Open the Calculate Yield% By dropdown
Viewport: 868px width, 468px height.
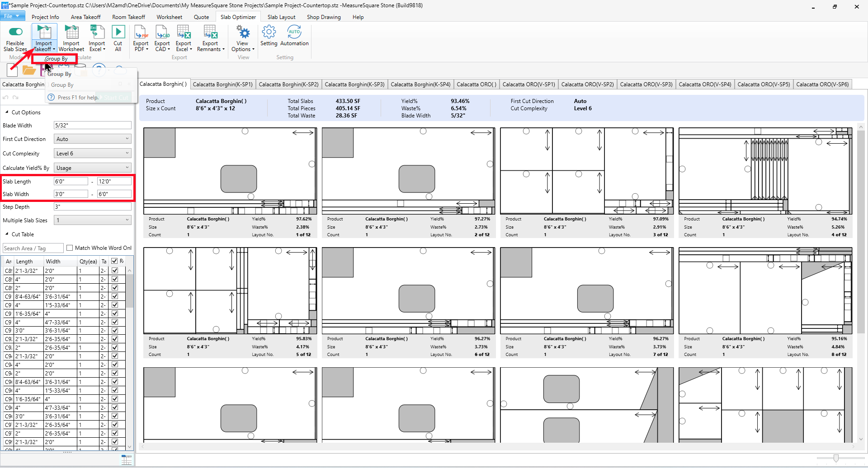click(x=92, y=168)
